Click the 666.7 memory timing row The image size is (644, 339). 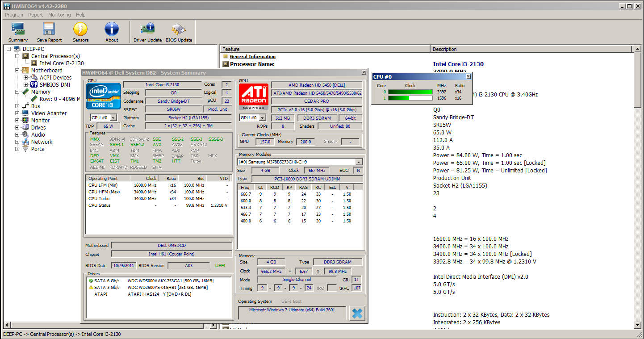pyautogui.click(x=301, y=194)
